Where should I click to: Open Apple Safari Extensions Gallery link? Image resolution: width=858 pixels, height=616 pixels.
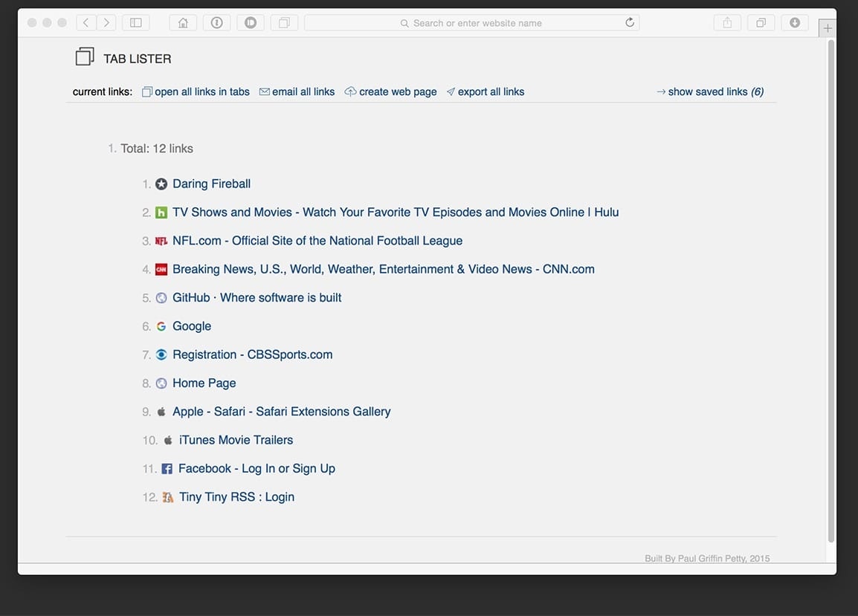[282, 412]
